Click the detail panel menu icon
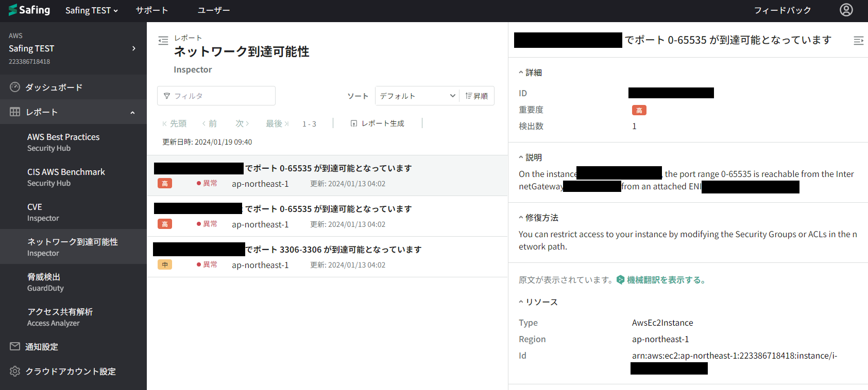The width and height of the screenshot is (868, 390). 858,40
